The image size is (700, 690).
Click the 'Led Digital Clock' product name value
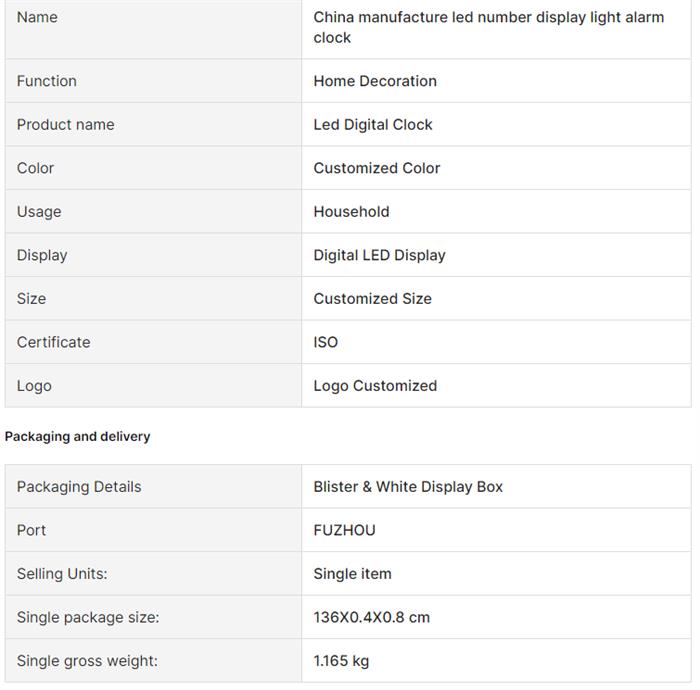373,125
